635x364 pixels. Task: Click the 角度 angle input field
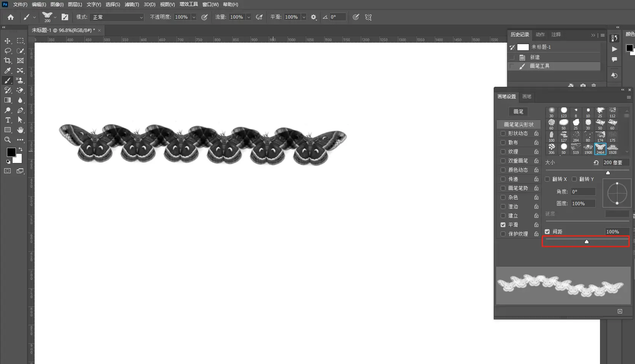[583, 192]
